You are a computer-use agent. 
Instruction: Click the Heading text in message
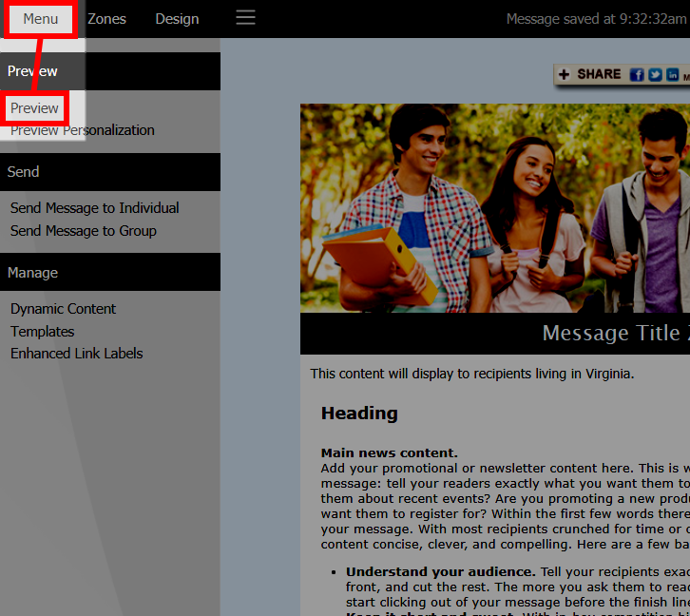point(359,414)
